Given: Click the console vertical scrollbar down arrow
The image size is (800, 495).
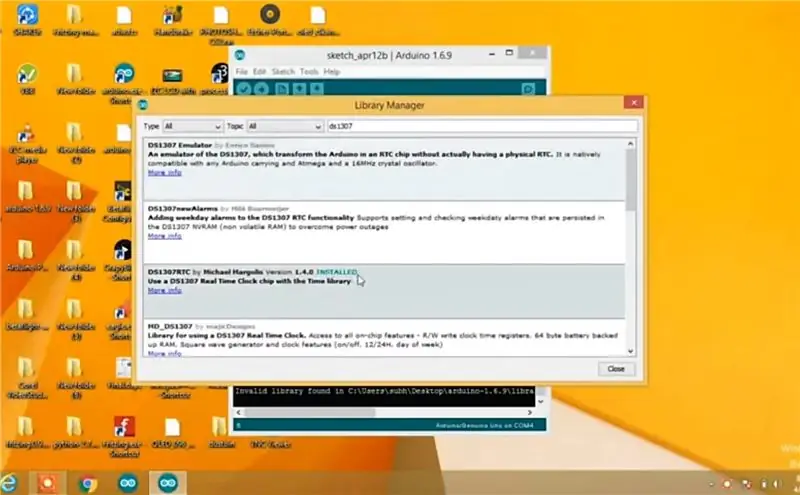Looking at the screenshot, I should point(541,402).
